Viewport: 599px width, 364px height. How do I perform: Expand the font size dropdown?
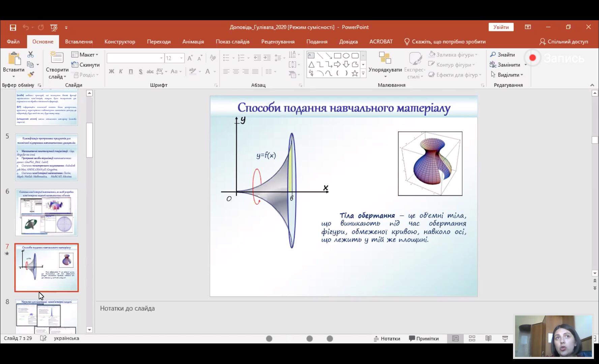tap(181, 58)
